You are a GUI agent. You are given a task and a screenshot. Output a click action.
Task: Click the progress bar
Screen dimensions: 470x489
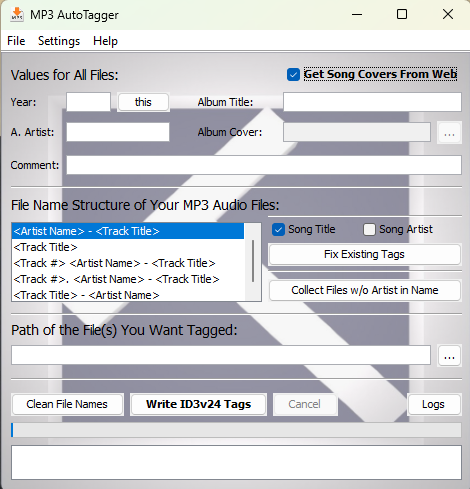point(236,430)
